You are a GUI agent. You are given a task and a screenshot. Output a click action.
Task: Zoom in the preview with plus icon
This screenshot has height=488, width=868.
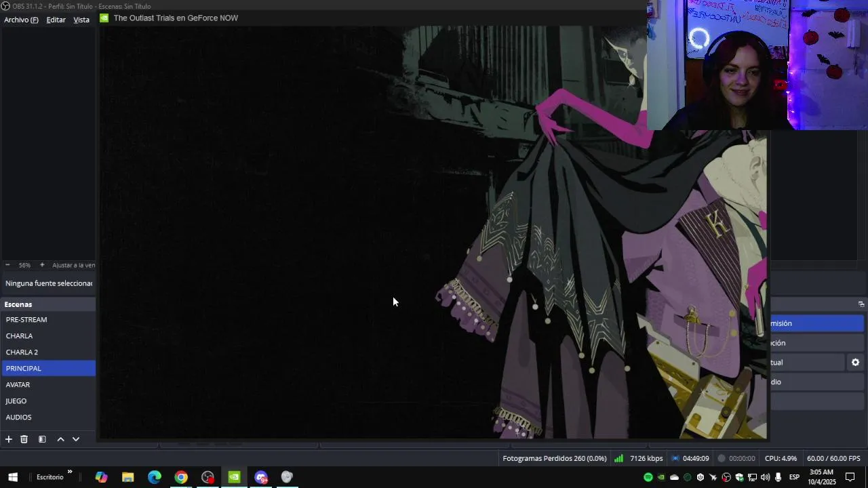(42, 265)
